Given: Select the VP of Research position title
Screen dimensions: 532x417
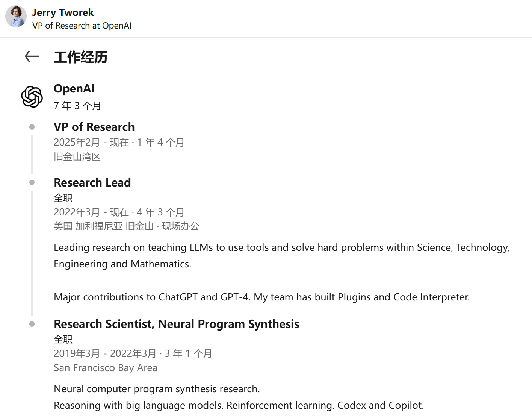Looking at the screenshot, I should [x=94, y=127].
